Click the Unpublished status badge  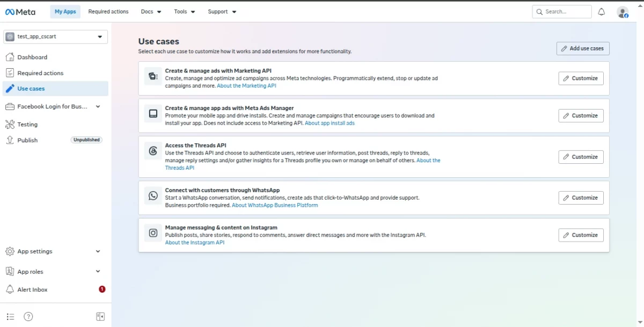pos(86,140)
